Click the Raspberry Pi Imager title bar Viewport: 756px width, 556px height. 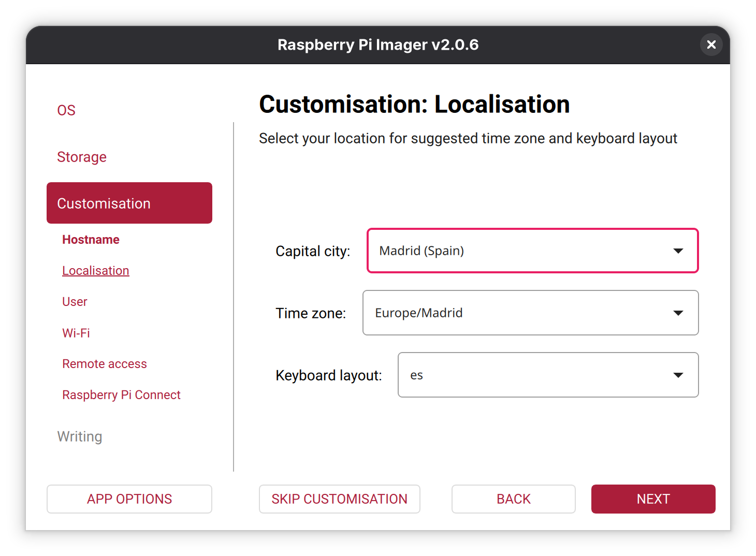pyautogui.click(x=378, y=45)
